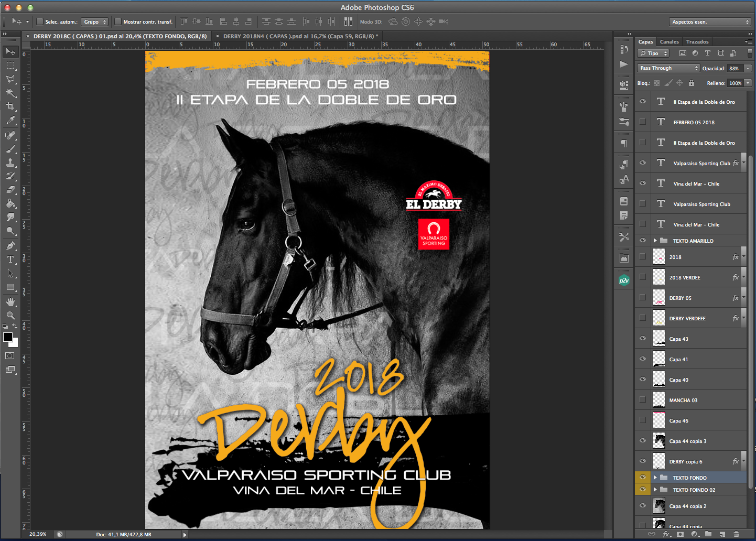Click the background color swatch
Screen dimensions: 756x541
coord(15,344)
